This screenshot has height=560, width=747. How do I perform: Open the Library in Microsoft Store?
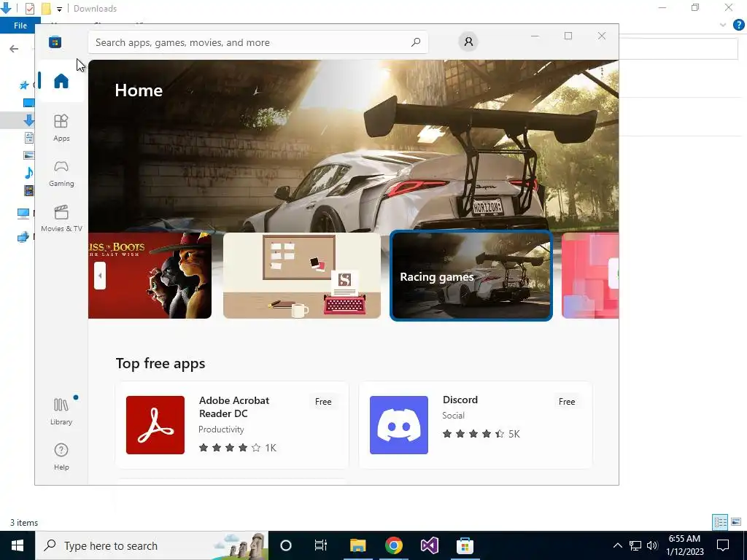61,411
